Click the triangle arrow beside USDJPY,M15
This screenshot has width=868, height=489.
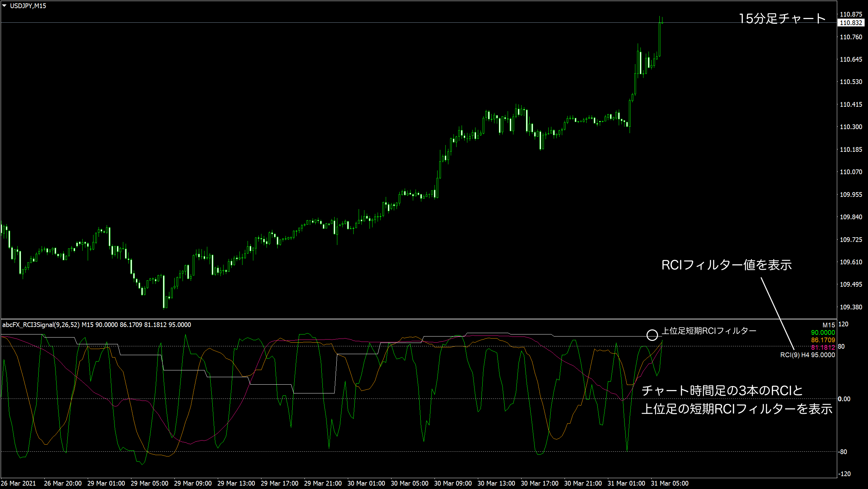click(4, 6)
